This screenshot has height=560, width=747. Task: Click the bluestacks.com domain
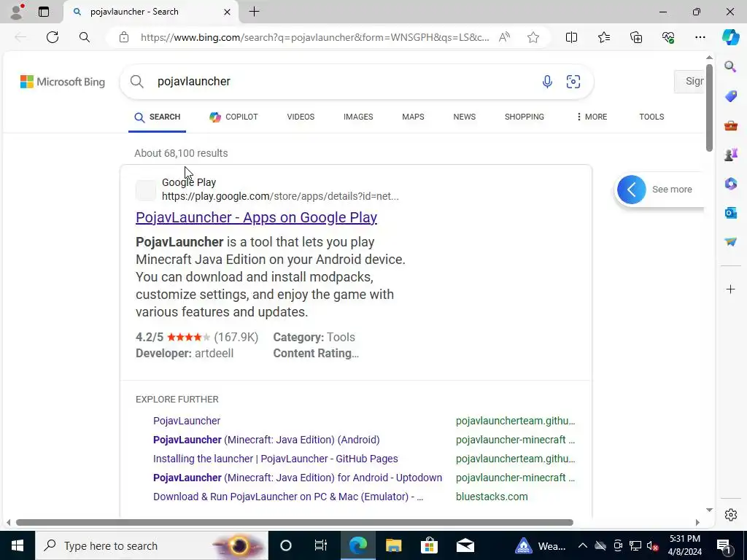pyautogui.click(x=492, y=497)
